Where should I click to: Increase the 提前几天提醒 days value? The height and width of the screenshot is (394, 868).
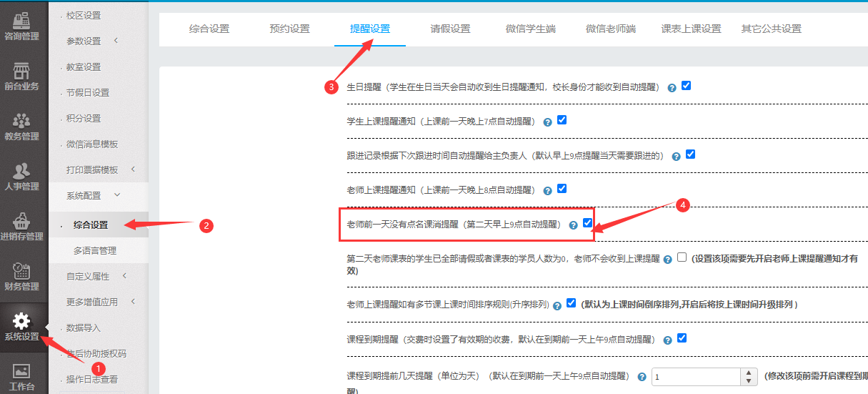tap(749, 373)
